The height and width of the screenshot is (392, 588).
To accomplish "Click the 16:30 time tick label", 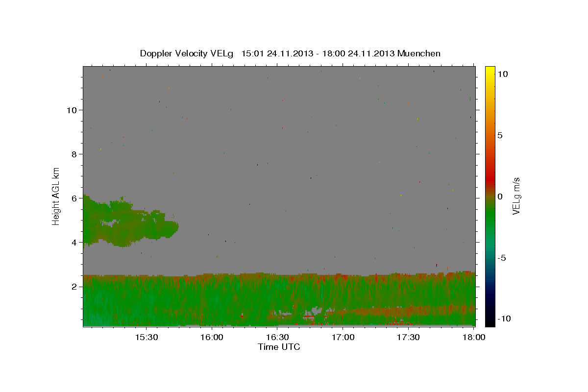I will pos(277,338).
